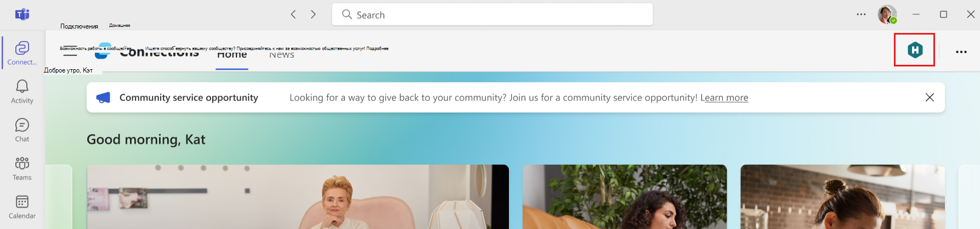Switch to the News tab
This screenshot has width=980, height=229.
point(281,54)
